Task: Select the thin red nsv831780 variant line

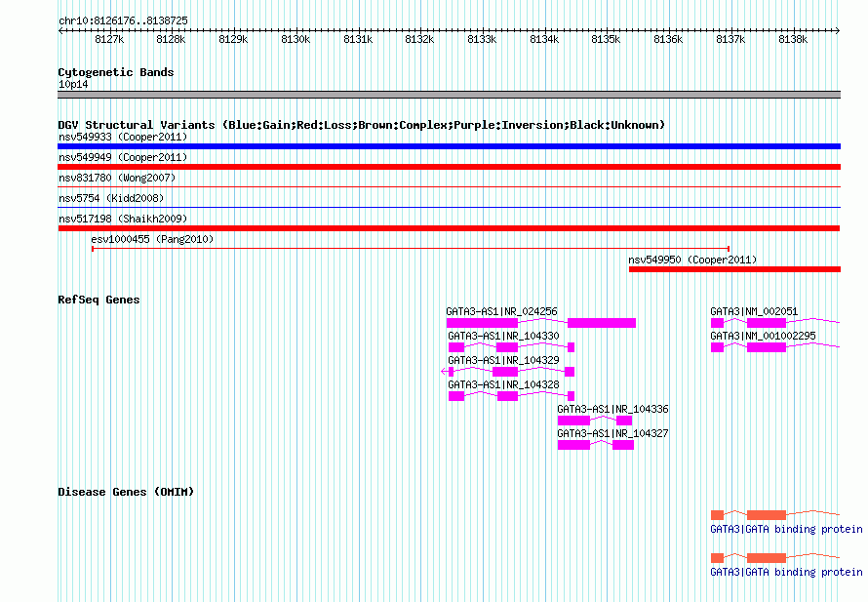Action: coord(449,187)
